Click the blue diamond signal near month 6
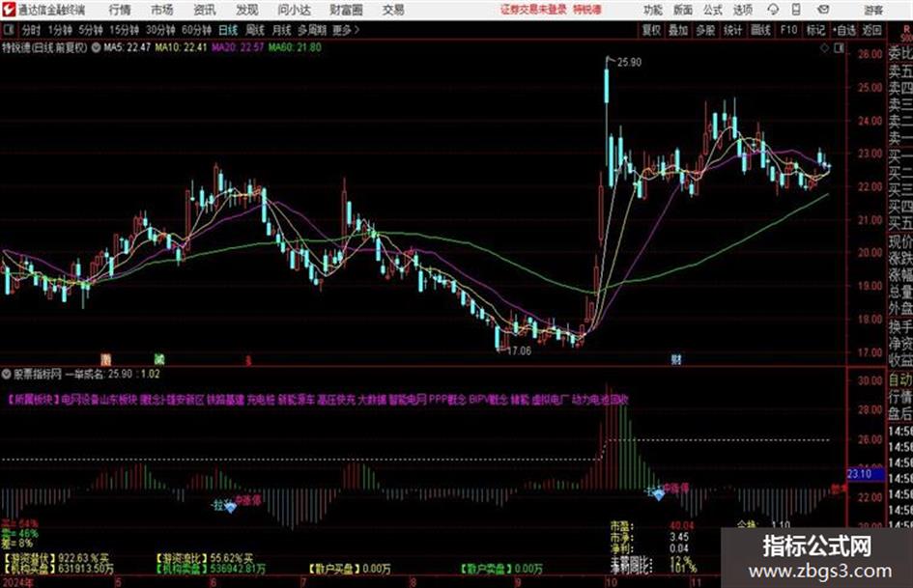Image resolution: width=913 pixels, height=588 pixels. click(x=231, y=508)
